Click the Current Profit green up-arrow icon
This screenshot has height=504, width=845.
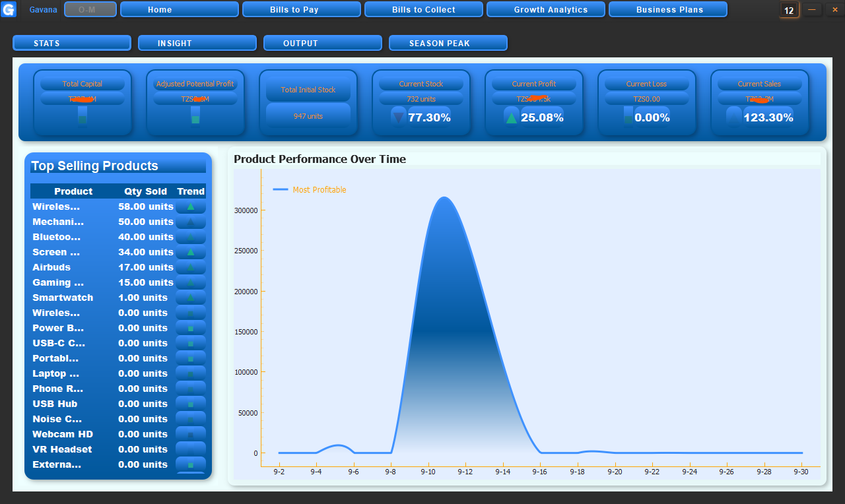click(512, 118)
